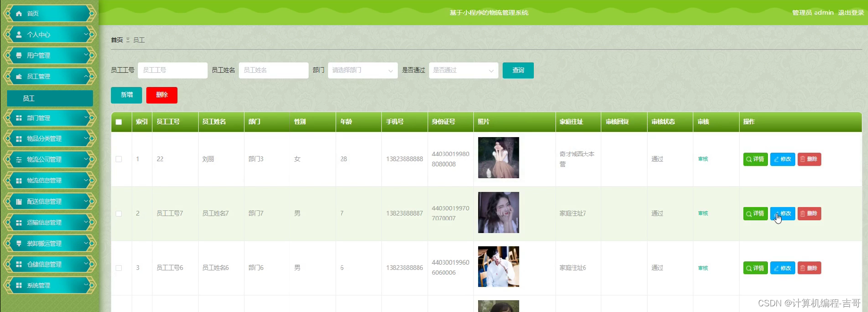Open 物流信息管理 menu
This screenshot has height=312, width=868.
(x=50, y=181)
